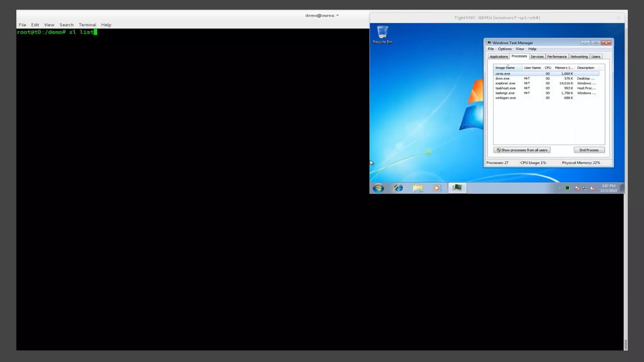
Task: Select the explorer.exe process row
Action: 505,83
